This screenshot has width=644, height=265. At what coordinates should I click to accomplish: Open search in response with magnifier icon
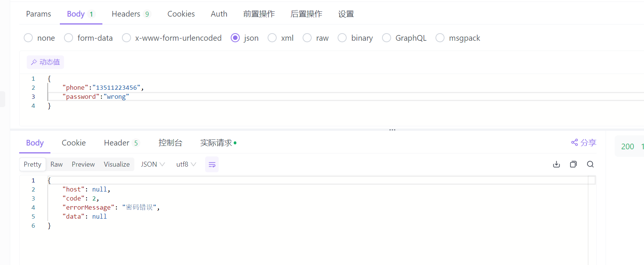590,164
